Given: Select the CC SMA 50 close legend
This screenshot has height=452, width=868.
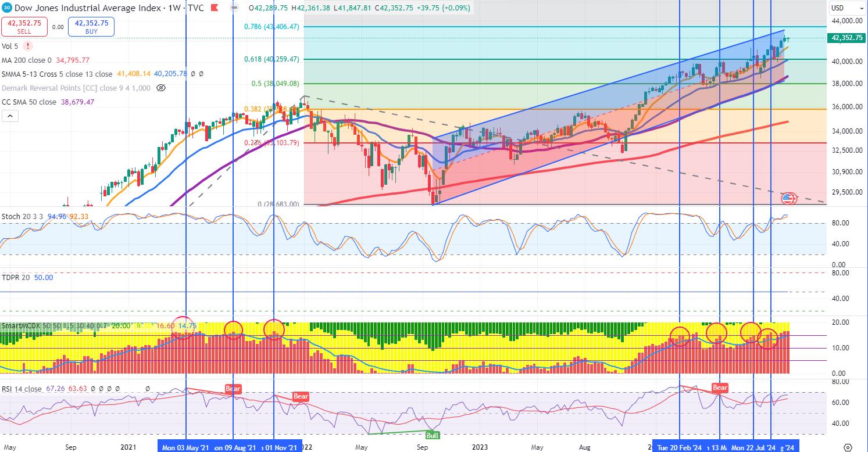Looking at the screenshot, I should pyautogui.click(x=29, y=102).
